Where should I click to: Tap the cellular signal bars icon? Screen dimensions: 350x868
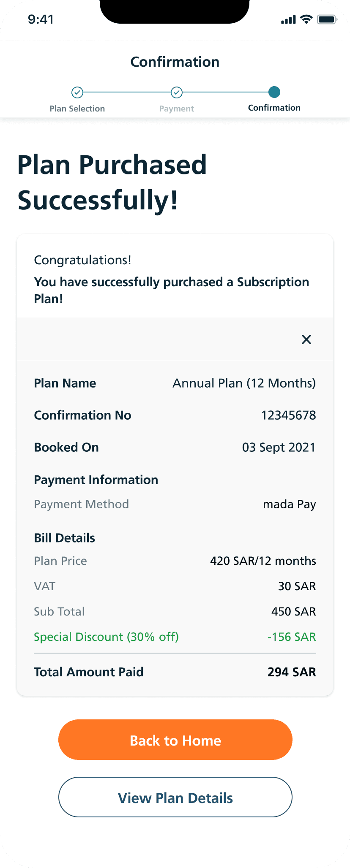288,20
